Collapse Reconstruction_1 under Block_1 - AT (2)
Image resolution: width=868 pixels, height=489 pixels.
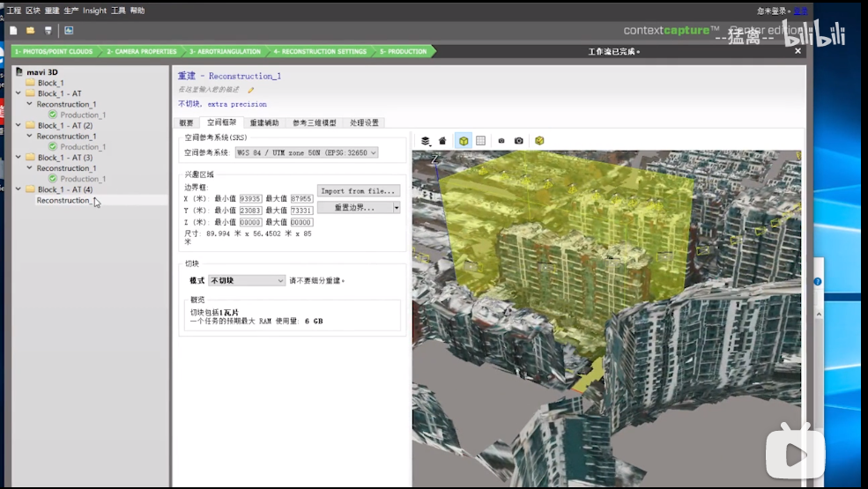pos(29,136)
